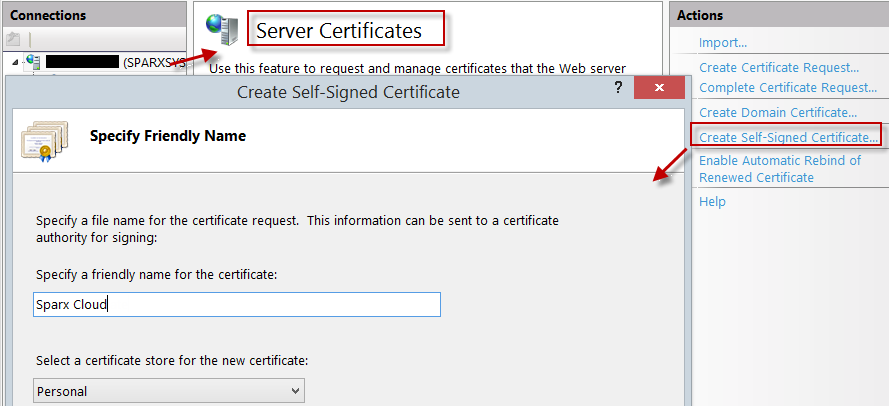Open Help from the Actions pane
The image size is (889, 406).
point(712,201)
